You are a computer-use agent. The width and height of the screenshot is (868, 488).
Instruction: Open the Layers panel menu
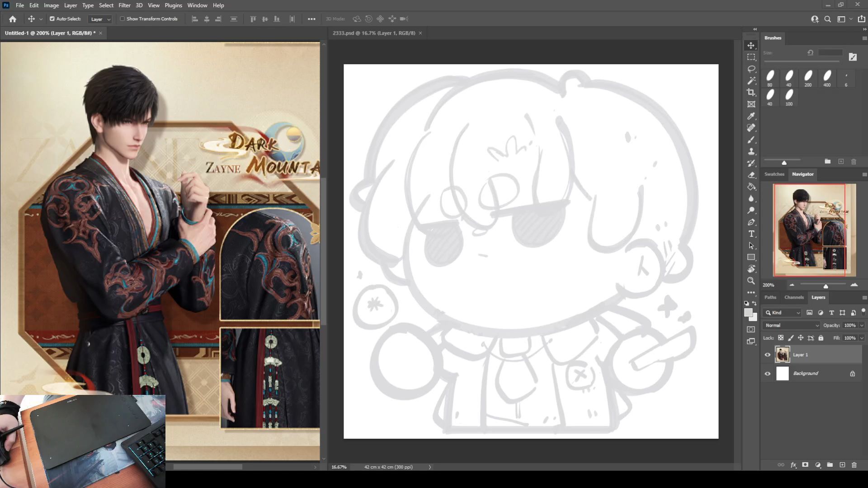(864, 298)
